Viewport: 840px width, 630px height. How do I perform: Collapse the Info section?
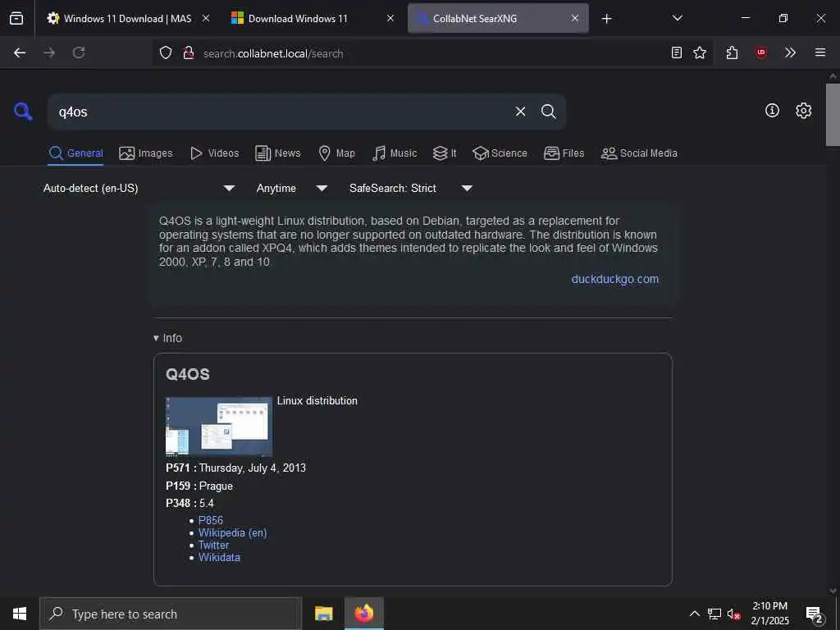click(x=167, y=338)
